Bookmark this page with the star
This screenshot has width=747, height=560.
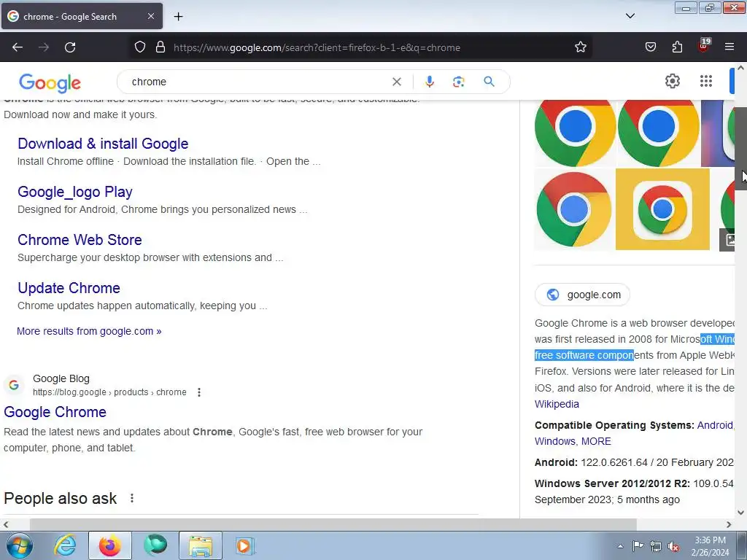click(x=580, y=47)
